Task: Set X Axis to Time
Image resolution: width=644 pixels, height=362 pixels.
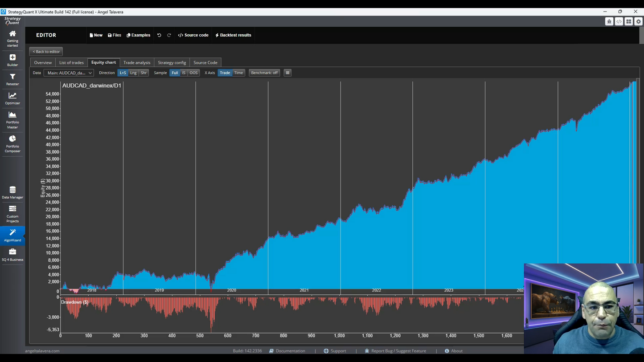Action: coord(238,73)
